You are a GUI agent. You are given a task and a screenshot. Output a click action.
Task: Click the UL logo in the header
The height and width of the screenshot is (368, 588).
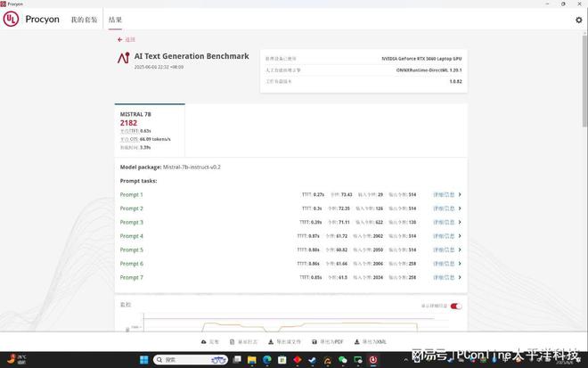[11, 19]
